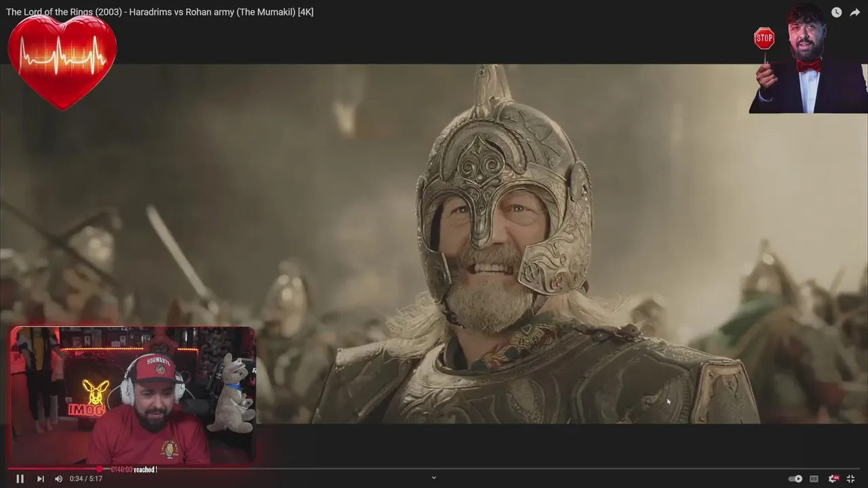Pause the video playback

tap(20, 479)
